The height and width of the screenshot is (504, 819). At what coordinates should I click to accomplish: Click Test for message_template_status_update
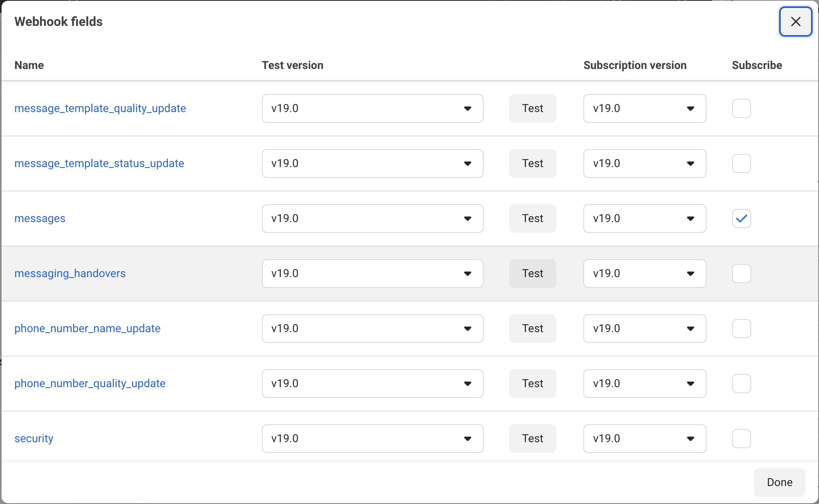tap(533, 163)
